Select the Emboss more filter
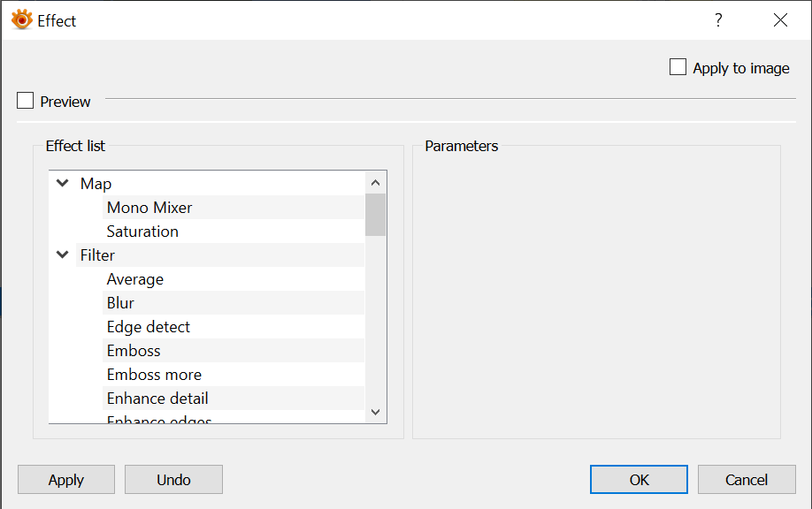812x509 pixels. click(x=154, y=375)
